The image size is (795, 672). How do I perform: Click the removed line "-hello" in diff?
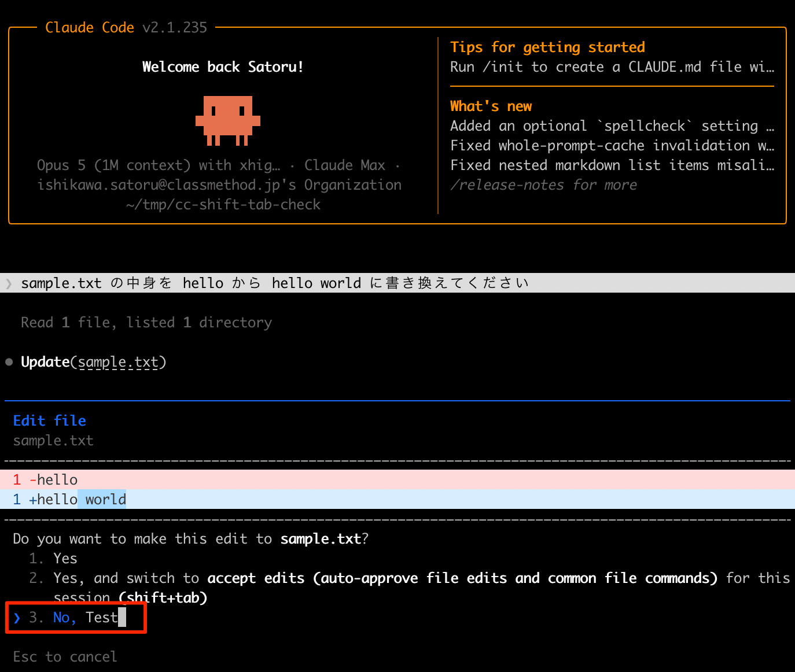tap(397, 479)
